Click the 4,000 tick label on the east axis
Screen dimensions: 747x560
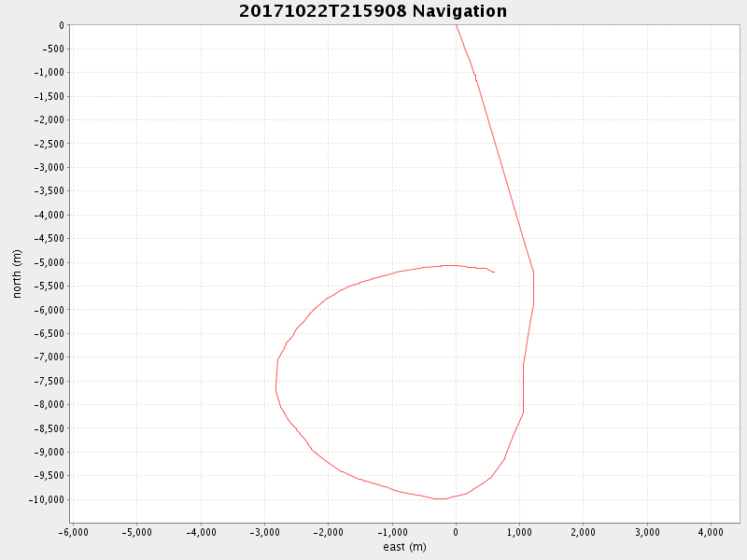point(711,532)
